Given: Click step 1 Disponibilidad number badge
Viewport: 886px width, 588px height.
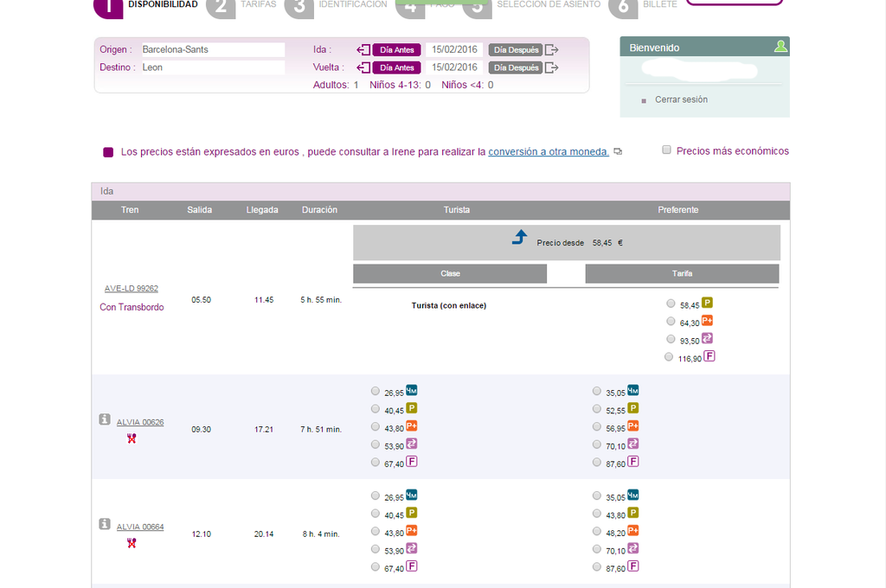Looking at the screenshot, I should coord(108,8).
